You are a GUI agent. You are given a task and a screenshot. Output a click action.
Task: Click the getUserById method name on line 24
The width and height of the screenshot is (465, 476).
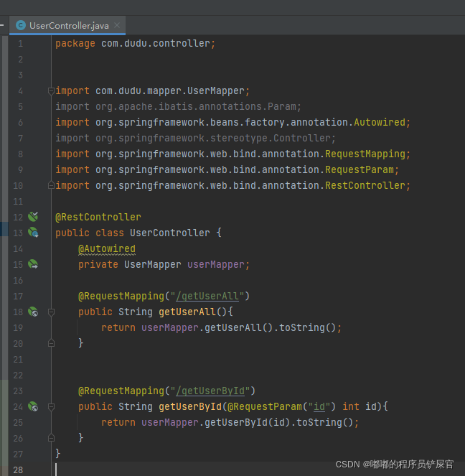coord(190,406)
